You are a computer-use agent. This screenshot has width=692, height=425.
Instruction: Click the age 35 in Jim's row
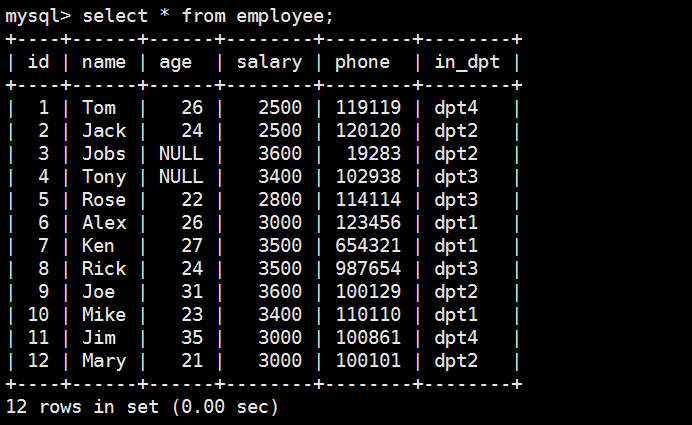pyautogui.click(x=192, y=337)
